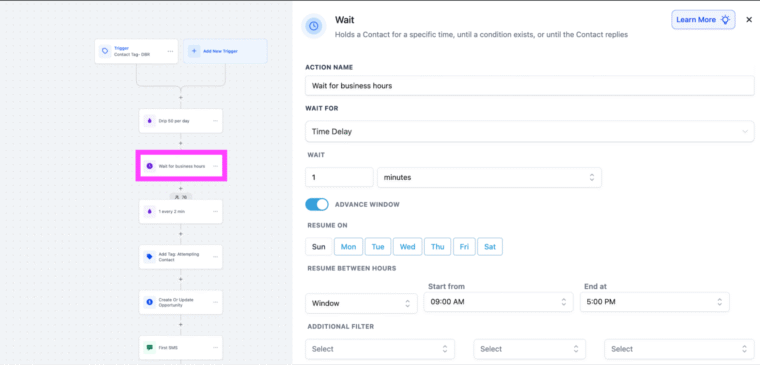This screenshot has width=760, height=365.
Task: Open the Wait For Time Delay dropdown
Action: 529,131
